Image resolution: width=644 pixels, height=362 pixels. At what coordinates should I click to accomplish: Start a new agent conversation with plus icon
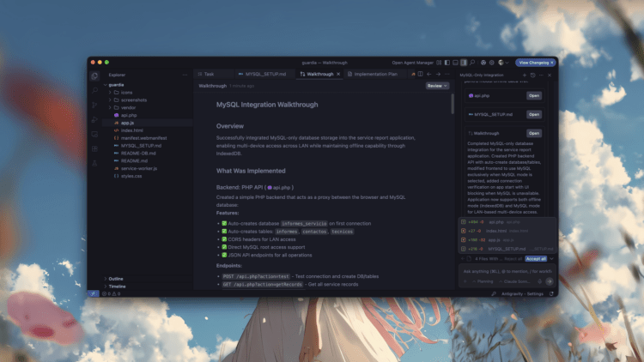(524, 75)
